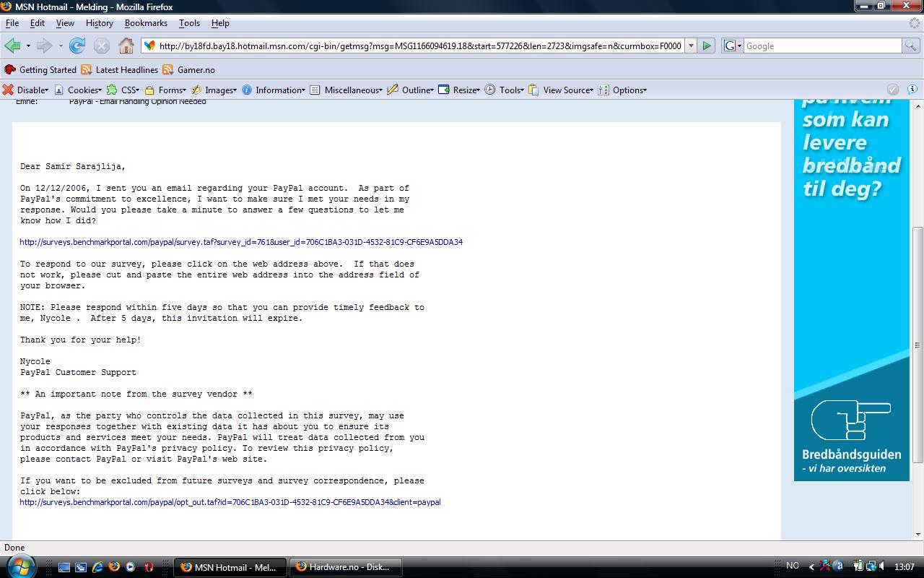Expand the developer toolbar Options menu
Screen dimensions: 924x578
tap(622, 90)
